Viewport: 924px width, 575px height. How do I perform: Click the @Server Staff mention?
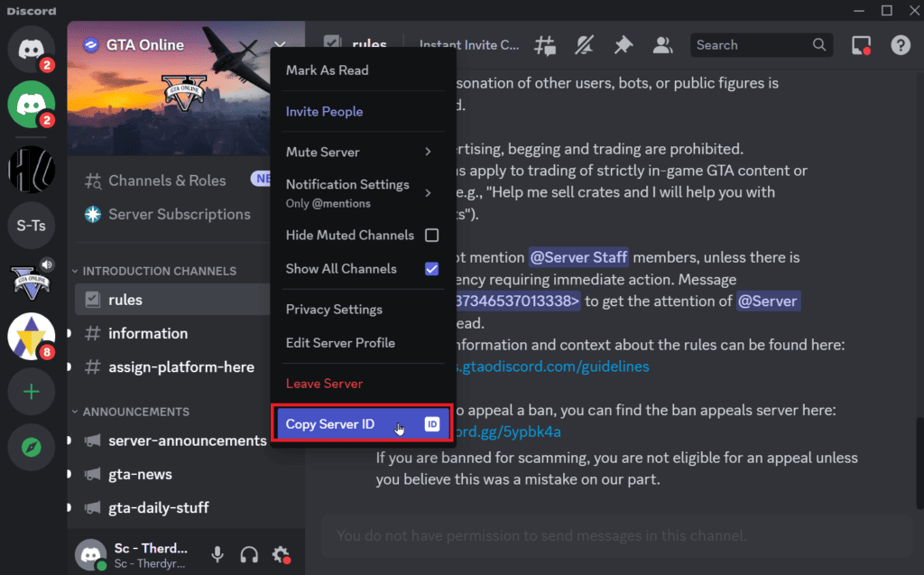point(578,258)
